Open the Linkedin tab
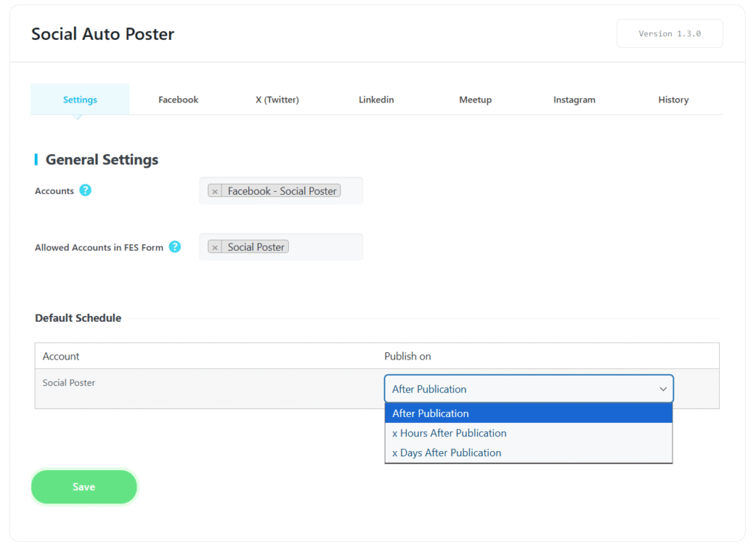This screenshot has height=547, width=756. pos(376,100)
